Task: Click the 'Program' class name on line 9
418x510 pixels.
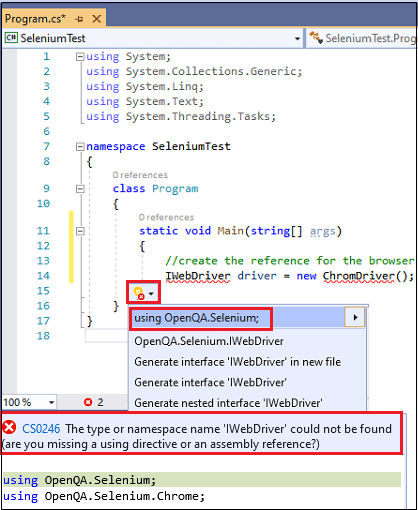Action: coord(175,189)
